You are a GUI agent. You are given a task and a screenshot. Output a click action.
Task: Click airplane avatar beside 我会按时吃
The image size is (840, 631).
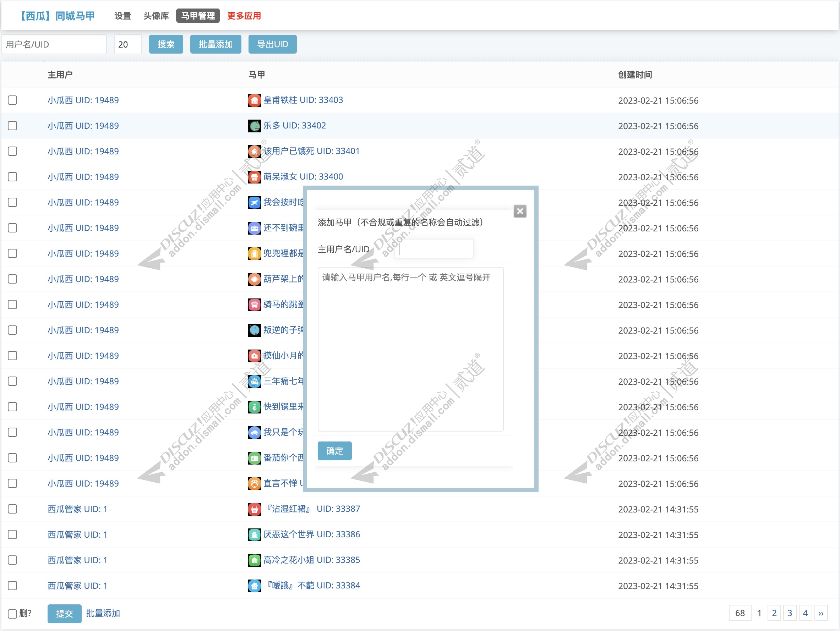click(x=255, y=202)
